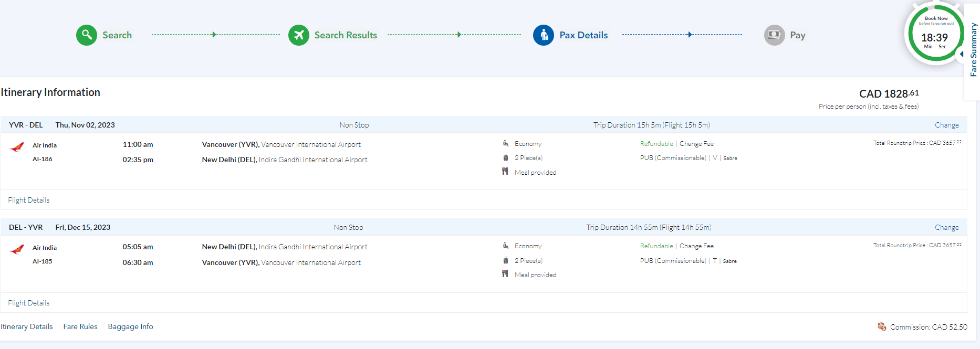The width and height of the screenshot is (980, 349).
Task: Click the green Search magnifier step icon
Action: 87,35
